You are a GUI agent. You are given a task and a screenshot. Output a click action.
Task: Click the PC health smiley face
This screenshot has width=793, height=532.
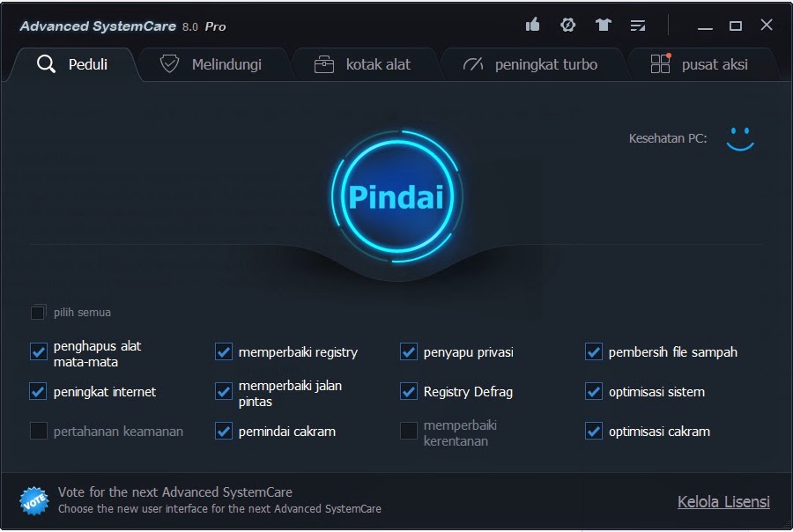point(740,139)
